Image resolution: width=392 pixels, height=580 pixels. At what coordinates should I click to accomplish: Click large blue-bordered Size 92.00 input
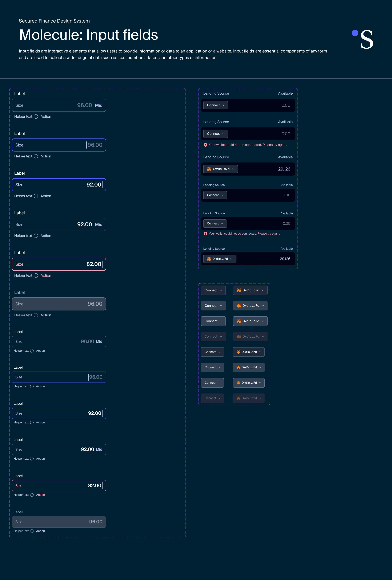tap(59, 185)
